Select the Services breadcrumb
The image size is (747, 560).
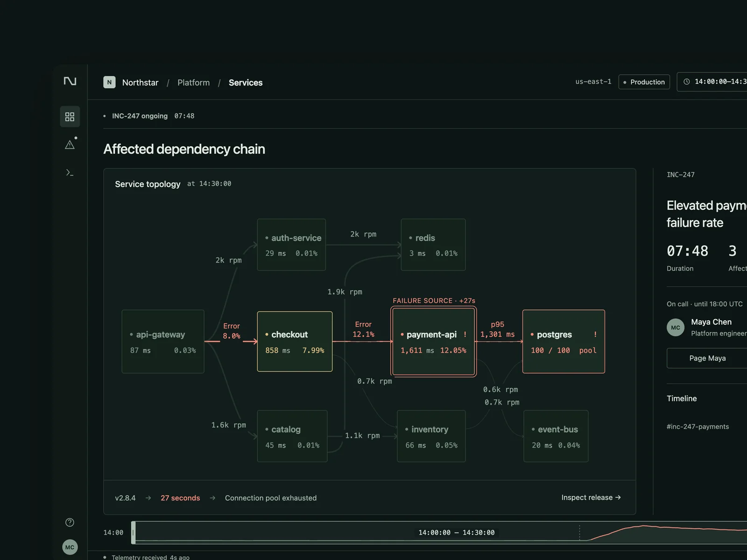click(x=246, y=83)
